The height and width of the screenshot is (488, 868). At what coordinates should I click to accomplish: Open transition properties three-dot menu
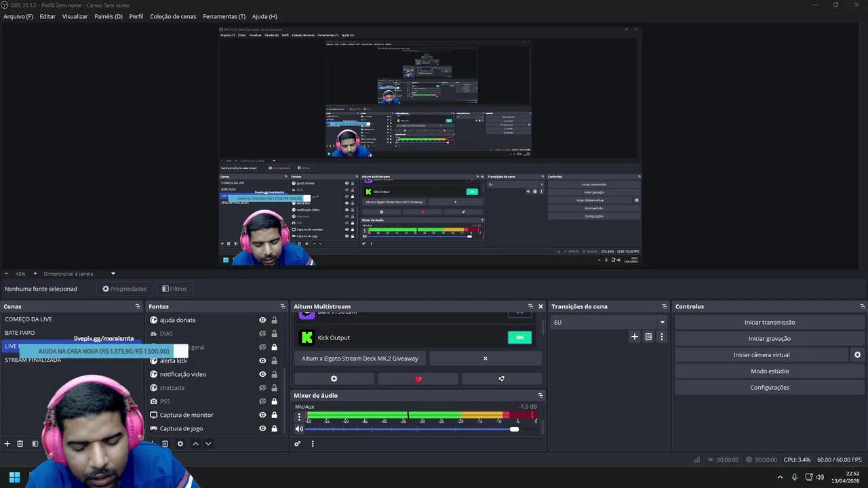point(662,337)
